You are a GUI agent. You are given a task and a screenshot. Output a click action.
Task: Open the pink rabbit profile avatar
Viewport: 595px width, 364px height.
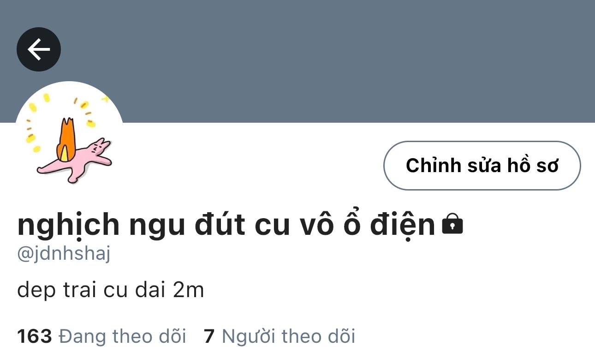coord(70,135)
